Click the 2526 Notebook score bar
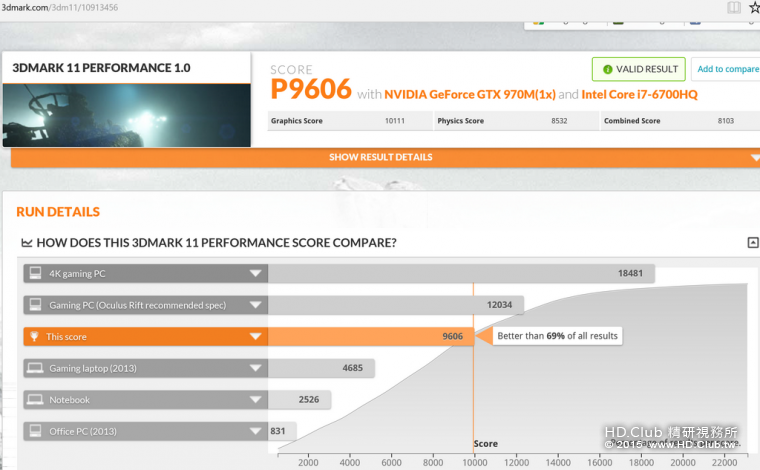This screenshot has height=470, width=760. [x=299, y=399]
